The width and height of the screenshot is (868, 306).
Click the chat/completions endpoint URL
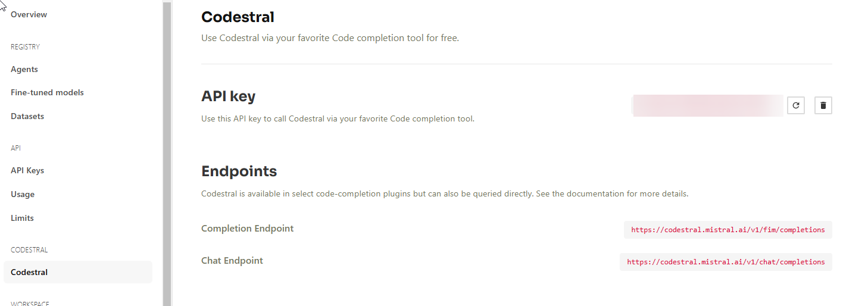coord(726,262)
